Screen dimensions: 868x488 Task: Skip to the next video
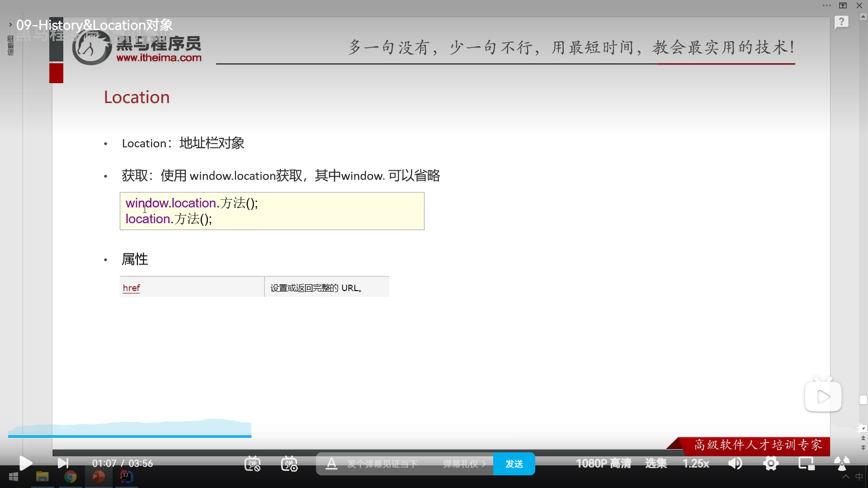point(63,463)
